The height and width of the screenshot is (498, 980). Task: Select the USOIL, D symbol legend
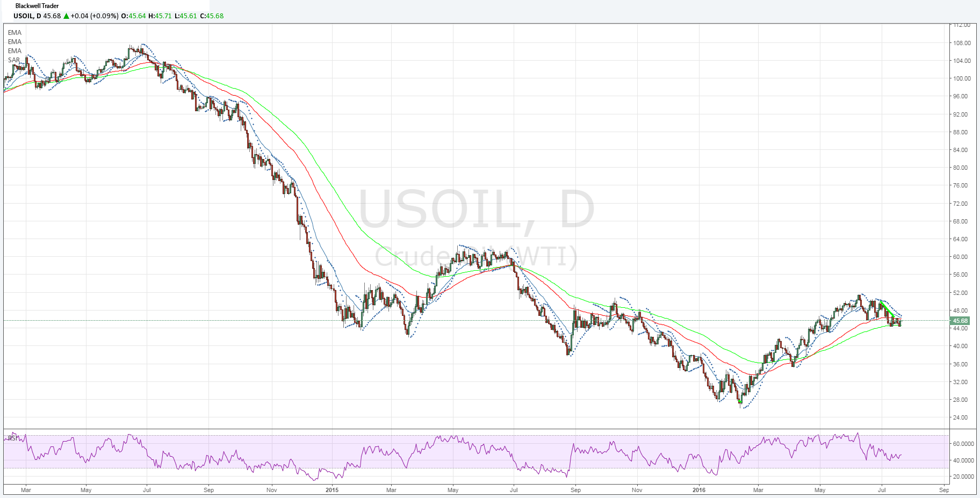[27, 16]
